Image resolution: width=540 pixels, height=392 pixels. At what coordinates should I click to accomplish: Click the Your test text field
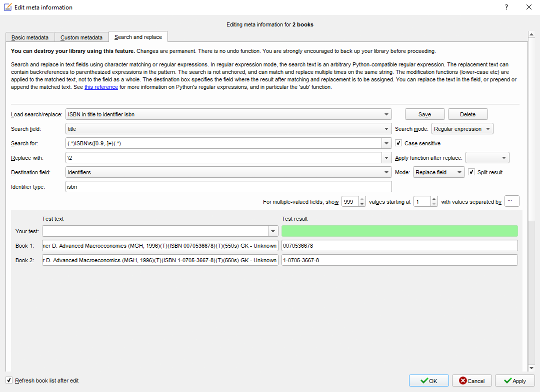tap(155, 231)
